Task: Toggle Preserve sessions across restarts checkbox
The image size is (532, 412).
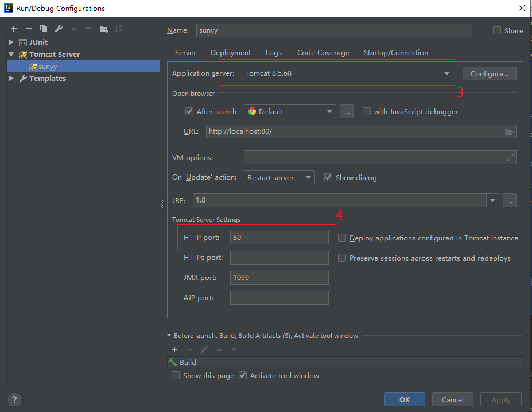Action: click(x=342, y=258)
